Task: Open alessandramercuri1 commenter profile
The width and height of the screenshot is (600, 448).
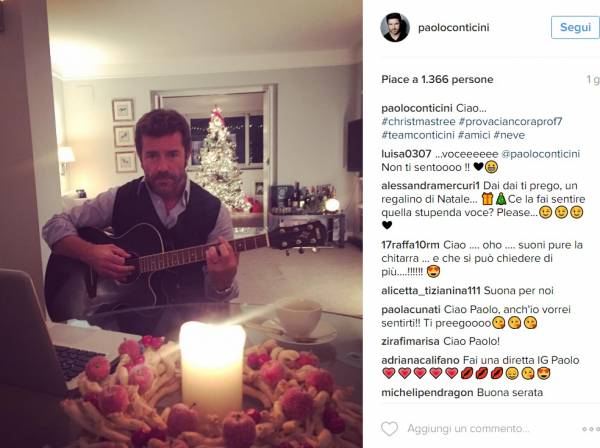Action: (430, 186)
